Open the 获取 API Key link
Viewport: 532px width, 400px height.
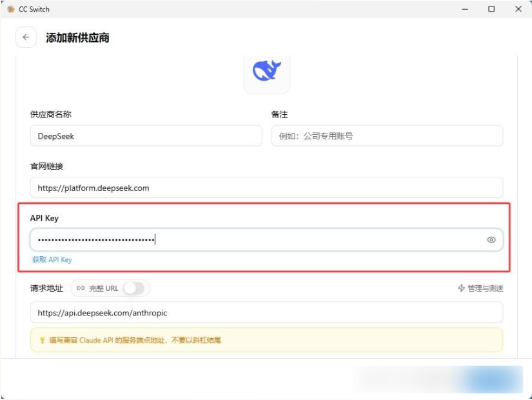[x=52, y=260]
